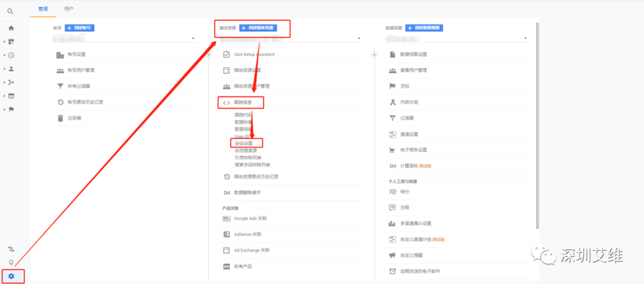Image resolution: width=644 pixels, height=284 pixels.
Task: Click the view column vertical scrollbar
Action: (x=537, y=125)
